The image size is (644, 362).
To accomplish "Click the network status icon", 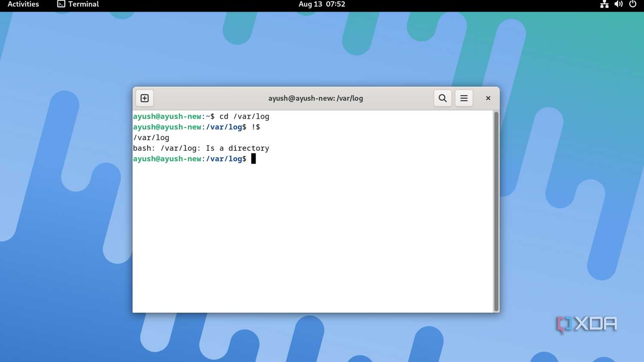I will click(x=605, y=4).
